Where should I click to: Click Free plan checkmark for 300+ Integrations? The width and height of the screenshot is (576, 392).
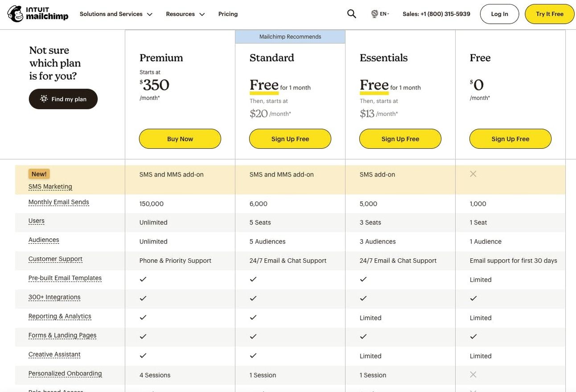(x=473, y=298)
